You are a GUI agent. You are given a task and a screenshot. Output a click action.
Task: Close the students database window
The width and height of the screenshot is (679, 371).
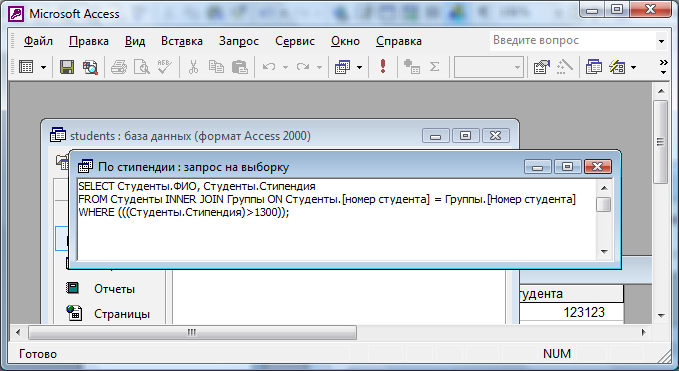pos(495,136)
